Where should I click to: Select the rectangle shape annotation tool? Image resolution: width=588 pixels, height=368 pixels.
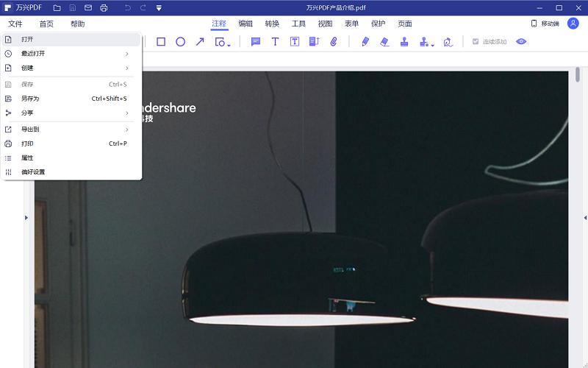(161, 42)
